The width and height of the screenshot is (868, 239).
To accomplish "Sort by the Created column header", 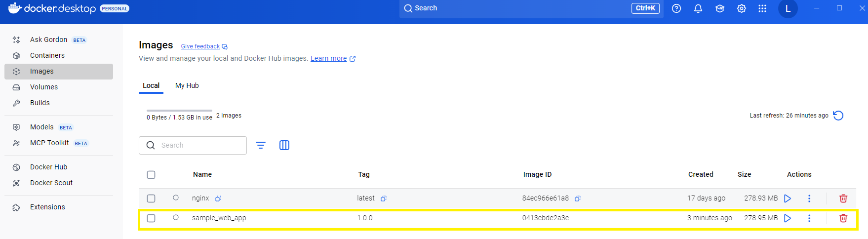I will pos(701,174).
